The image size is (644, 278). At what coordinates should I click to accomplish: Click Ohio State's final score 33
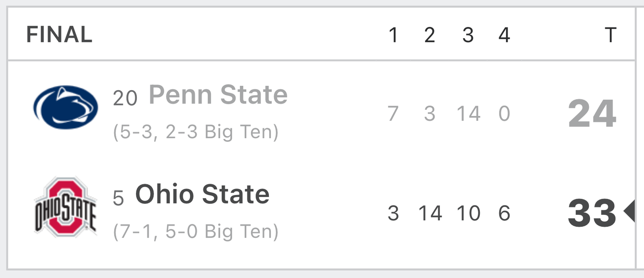592,213
